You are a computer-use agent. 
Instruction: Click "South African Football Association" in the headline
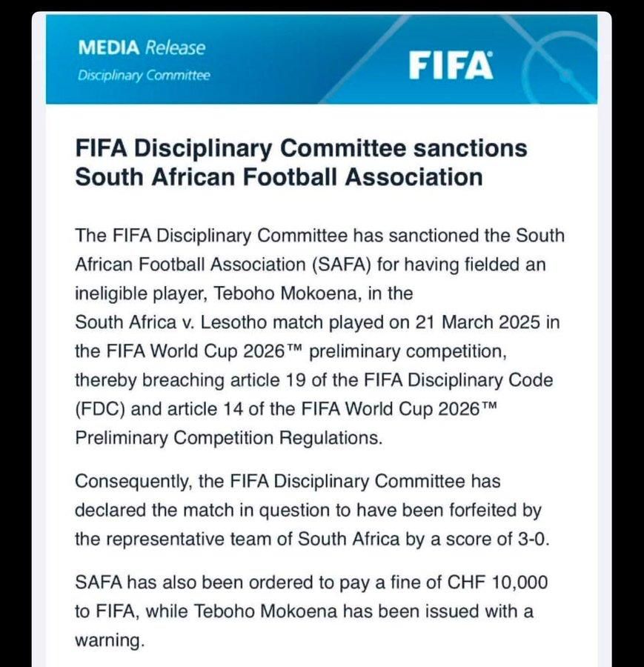pyautogui.click(x=279, y=177)
